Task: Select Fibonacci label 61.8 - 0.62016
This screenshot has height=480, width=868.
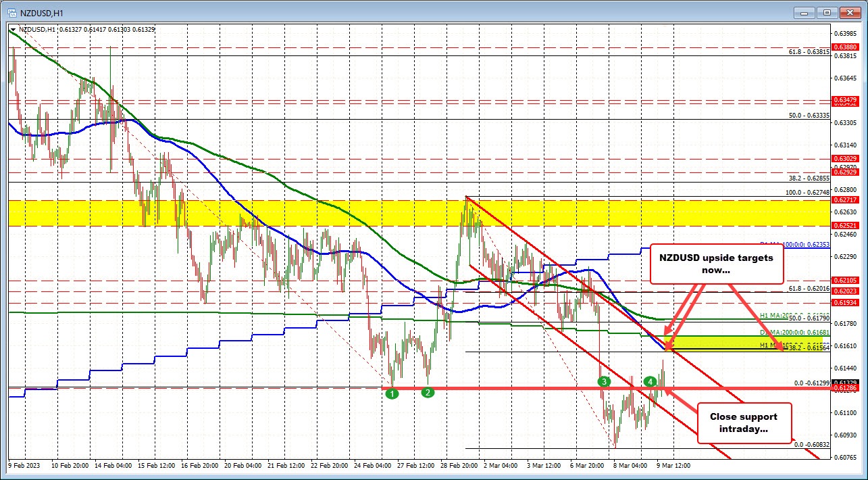Action: (x=809, y=288)
